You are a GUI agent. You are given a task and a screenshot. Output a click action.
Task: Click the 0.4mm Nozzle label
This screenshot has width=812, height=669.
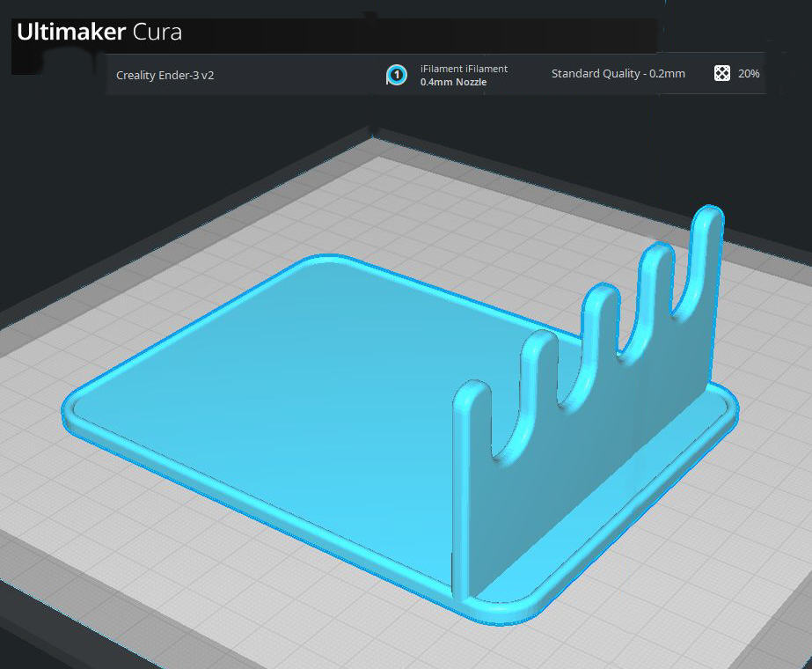[454, 82]
